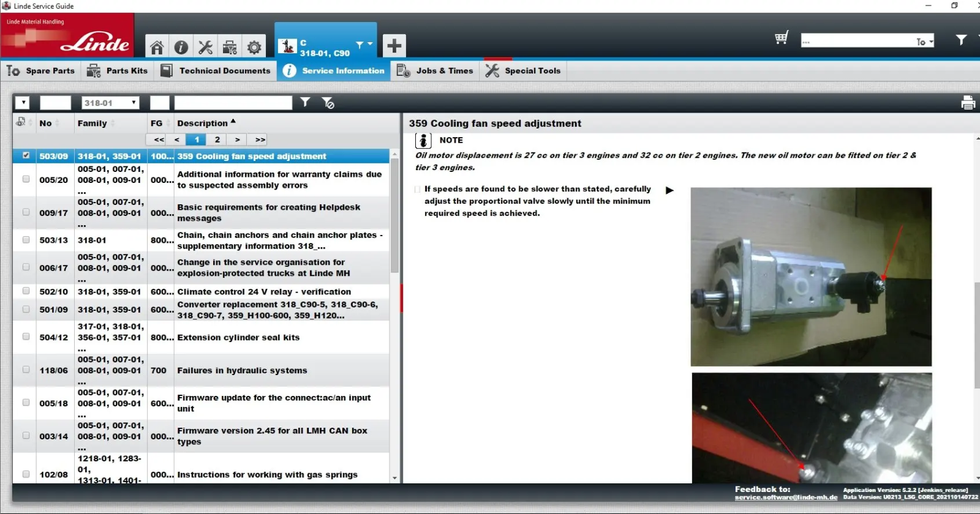Image resolution: width=980 pixels, height=514 pixels.
Task: Click the information circle toolbar icon
Action: [x=181, y=47]
